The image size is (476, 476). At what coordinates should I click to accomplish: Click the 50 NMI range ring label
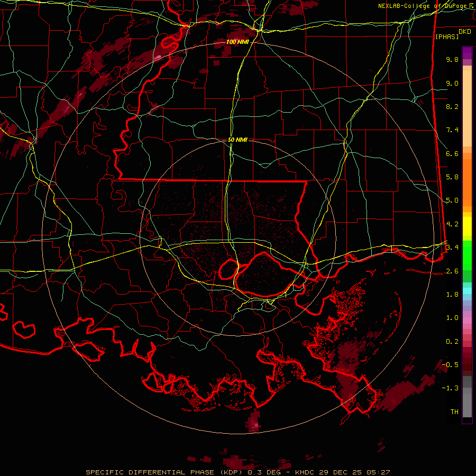point(237,140)
